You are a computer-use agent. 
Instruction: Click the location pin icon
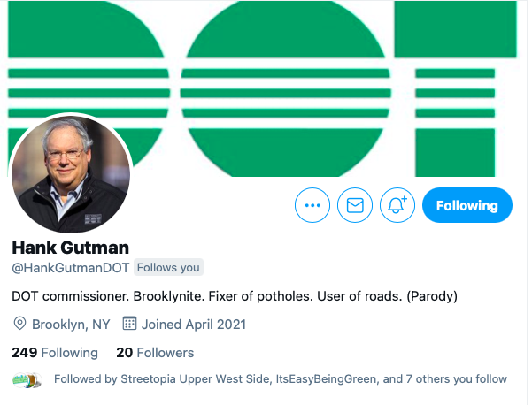20,324
